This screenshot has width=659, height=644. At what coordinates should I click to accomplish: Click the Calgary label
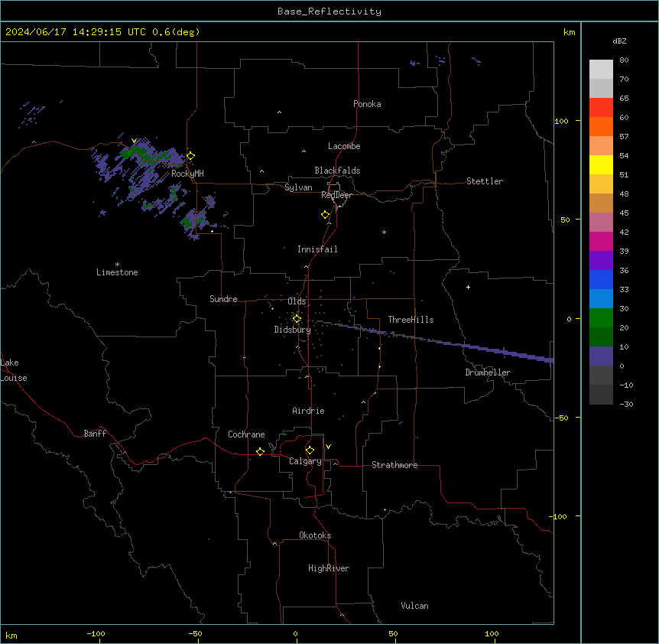click(306, 461)
